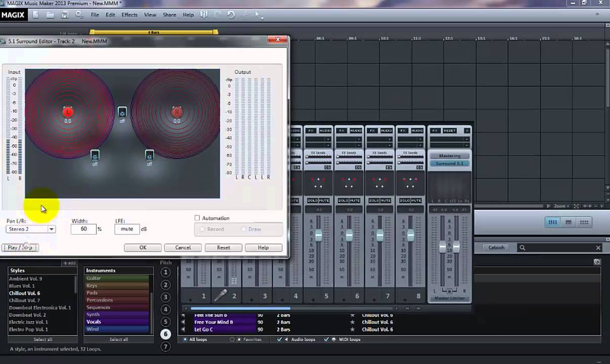The width and height of the screenshot is (610, 364).
Task: Open first effect slot dropdown on channel 8
Action: tap(420, 139)
